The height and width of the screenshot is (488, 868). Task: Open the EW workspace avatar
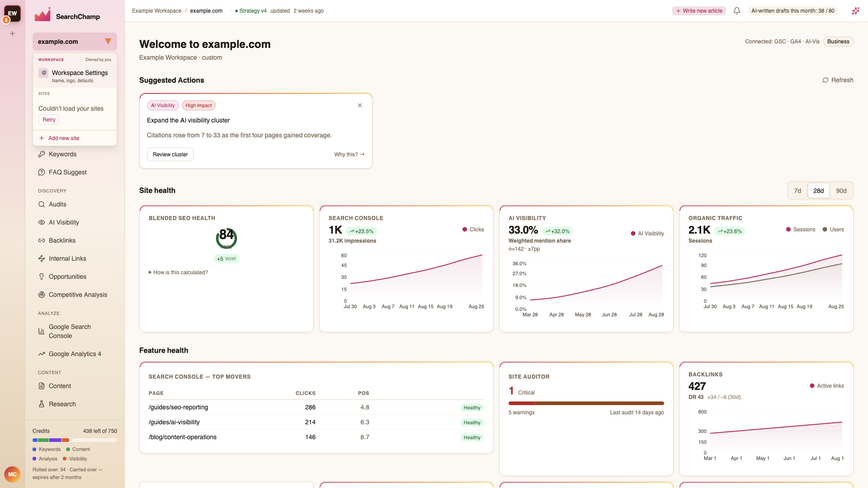(x=12, y=14)
